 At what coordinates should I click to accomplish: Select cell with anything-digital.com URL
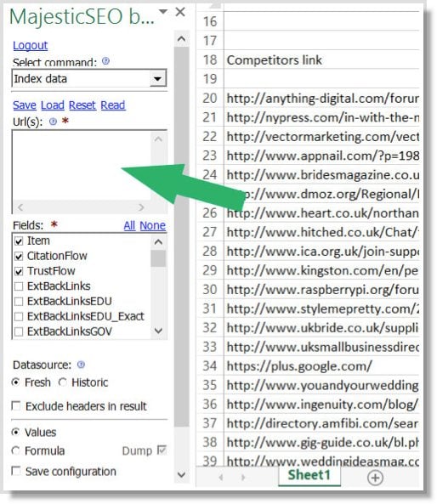(x=321, y=98)
